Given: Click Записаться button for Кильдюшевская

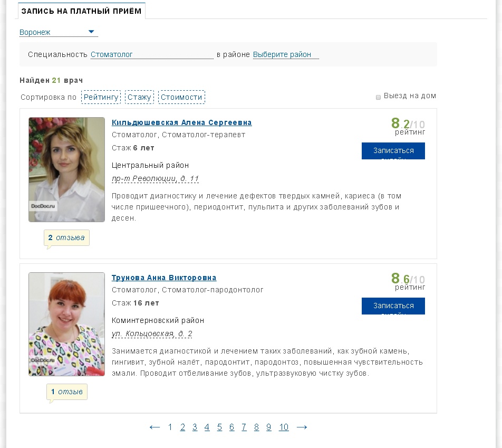Looking at the screenshot, I should coord(393,151).
